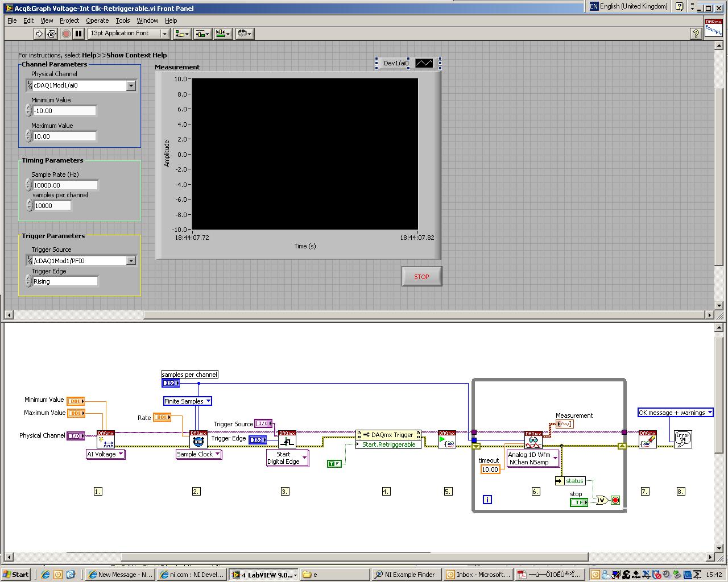Screen dimensions: 728x582
Task: Click the Windows Start button
Action: coord(16,575)
